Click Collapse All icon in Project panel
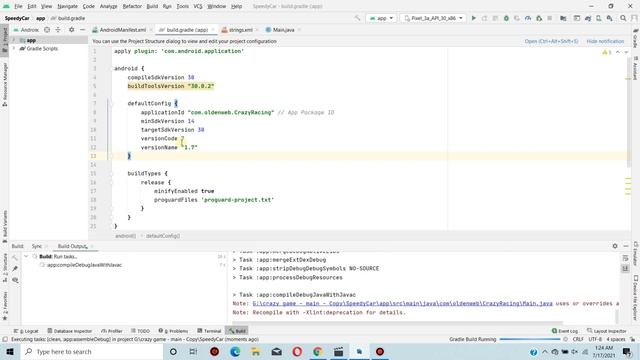The width and height of the screenshot is (640, 360). tap(58, 30)
